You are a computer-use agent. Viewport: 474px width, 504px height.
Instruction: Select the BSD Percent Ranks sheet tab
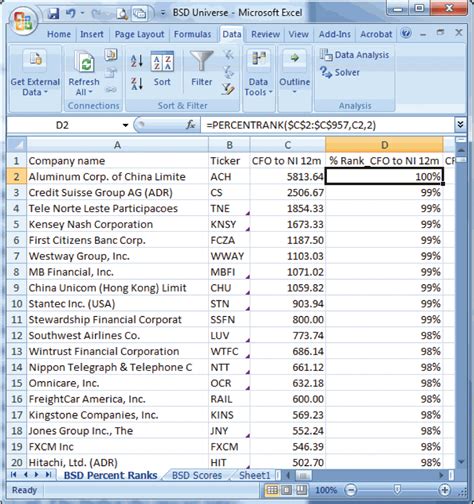(110, 475)
